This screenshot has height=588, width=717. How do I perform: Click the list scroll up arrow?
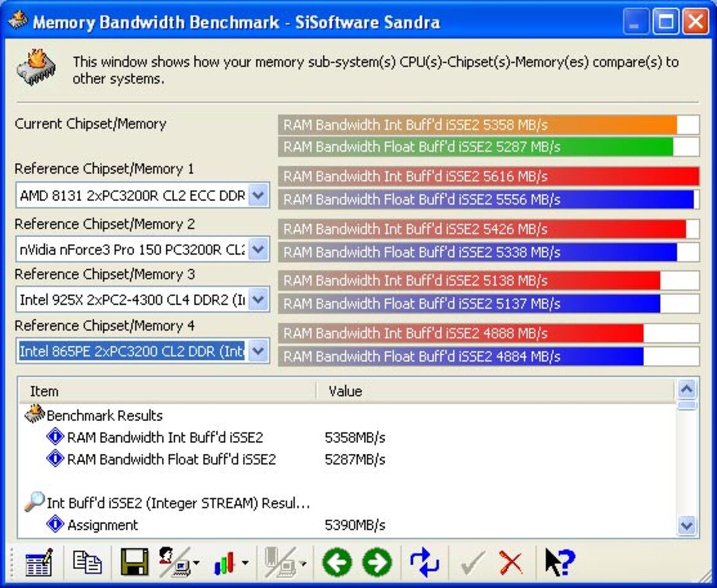pyautogui.click(x=688, y=389)
